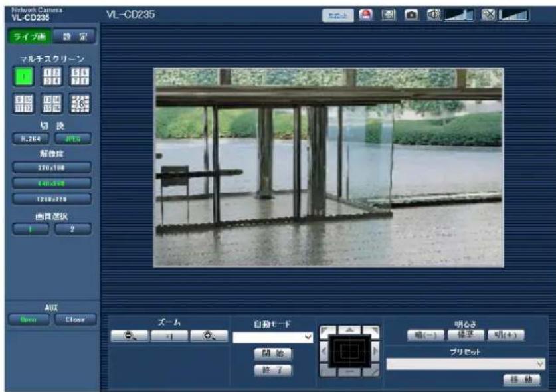Click the light button left of the alarm icon
This screenshot has width=556, height=392.
pyautogui.click(x=337, y=15)
